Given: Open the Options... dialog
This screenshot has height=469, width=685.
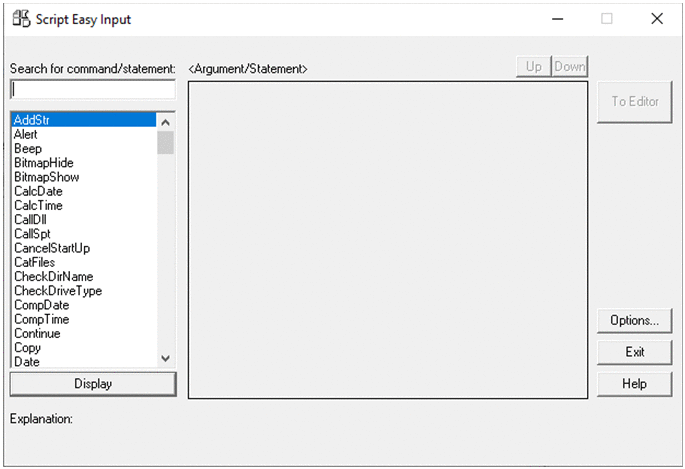Looking at the screenshot, I should point(634,321).
